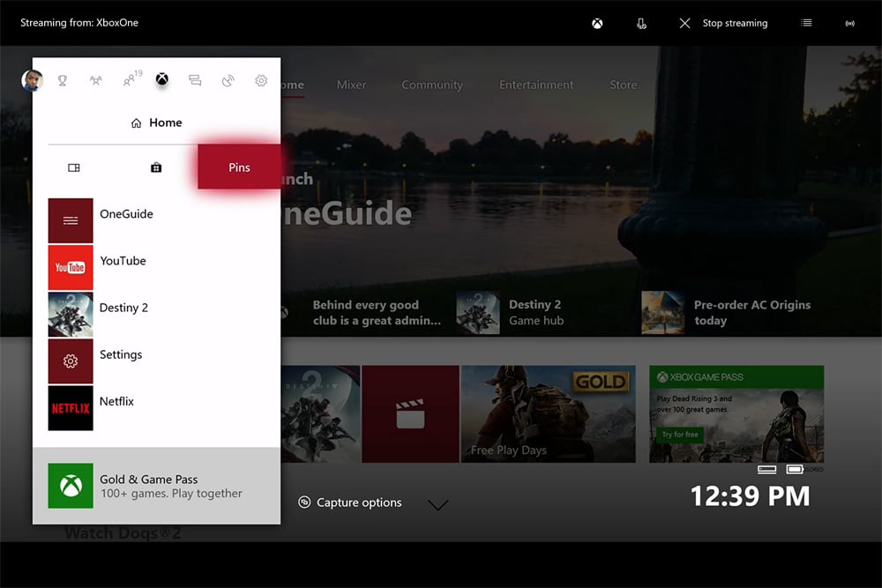
Task: Toggle the streaming signal indicator
Action: click(849, 23)
